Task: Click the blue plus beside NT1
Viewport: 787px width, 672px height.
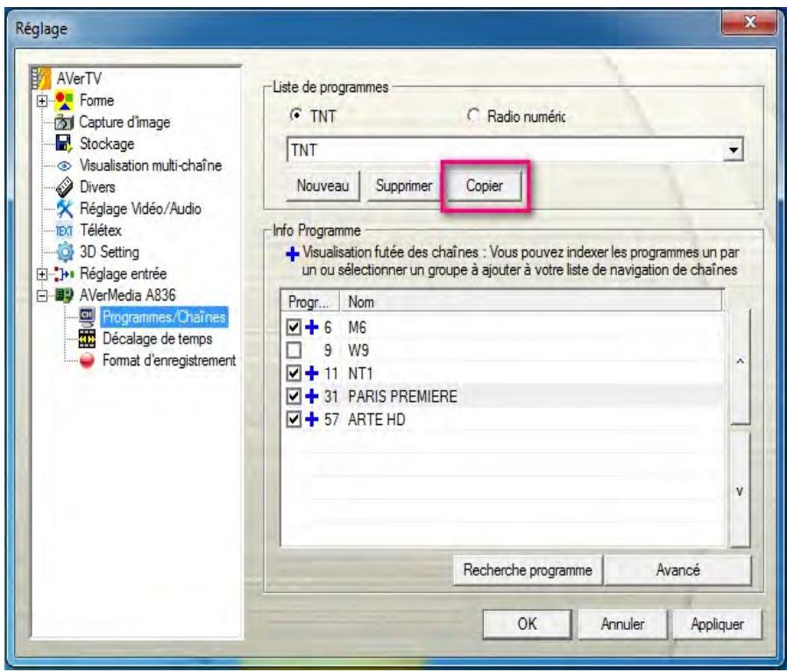Action: pos(312,373)
